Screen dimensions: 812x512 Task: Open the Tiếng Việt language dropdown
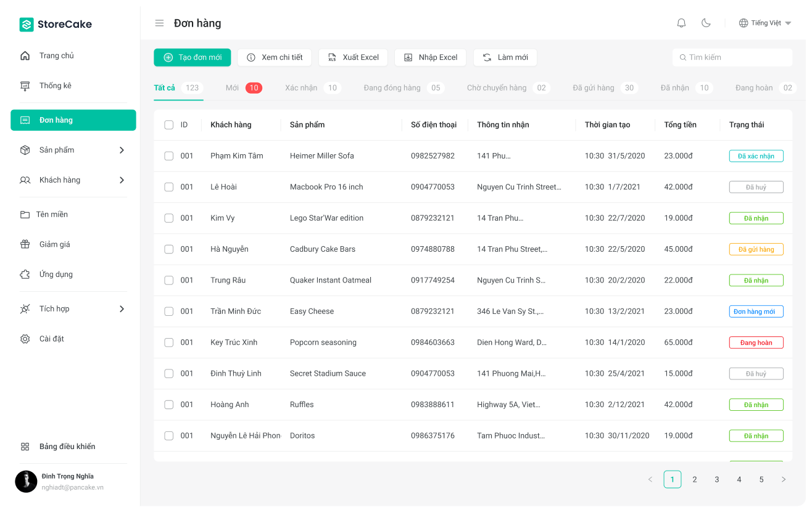(x=764, y=22)
